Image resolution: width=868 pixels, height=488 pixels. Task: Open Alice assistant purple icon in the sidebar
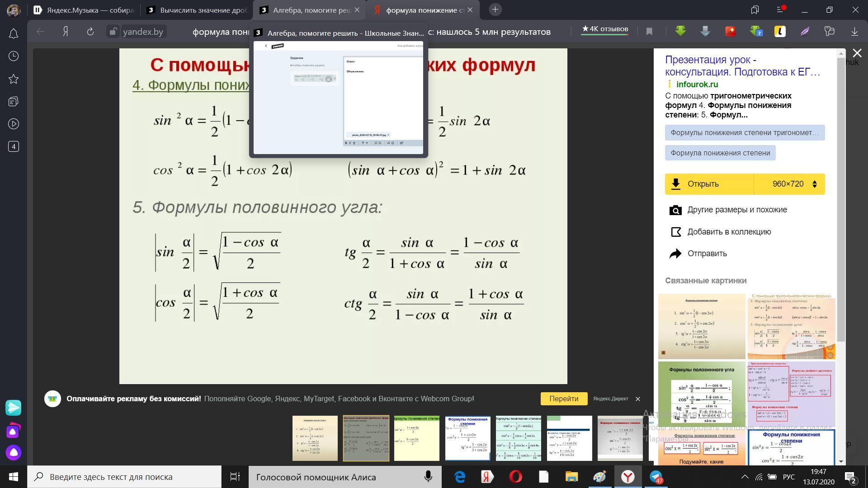pos(14,452)
